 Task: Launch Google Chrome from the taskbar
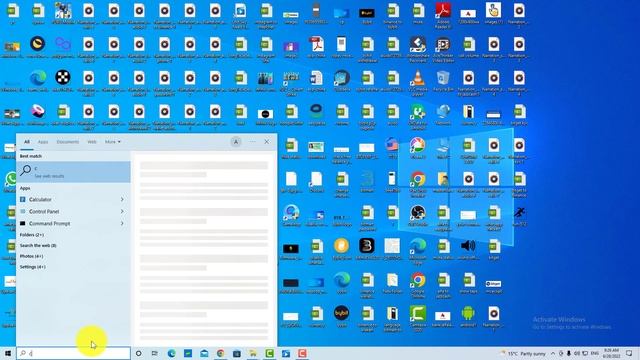click(x=220, y=353)
